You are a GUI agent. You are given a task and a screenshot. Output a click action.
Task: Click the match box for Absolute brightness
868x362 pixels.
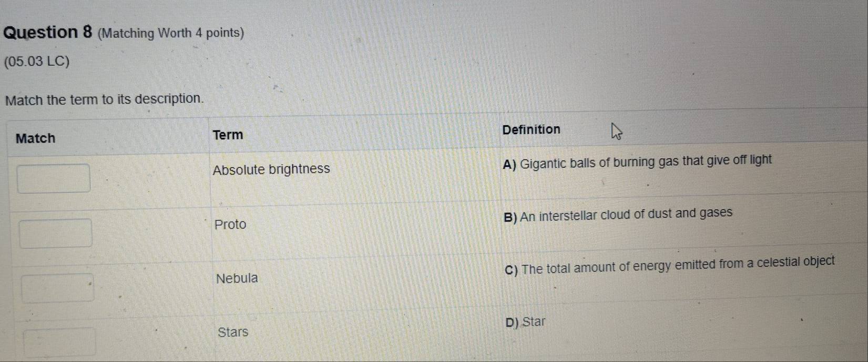(x=54, y=178)
